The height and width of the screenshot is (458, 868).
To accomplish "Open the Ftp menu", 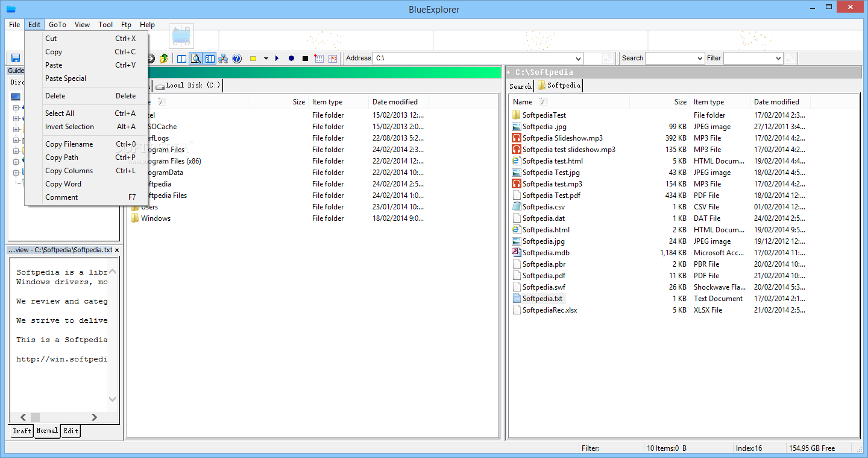I will [x=126, y=25].
